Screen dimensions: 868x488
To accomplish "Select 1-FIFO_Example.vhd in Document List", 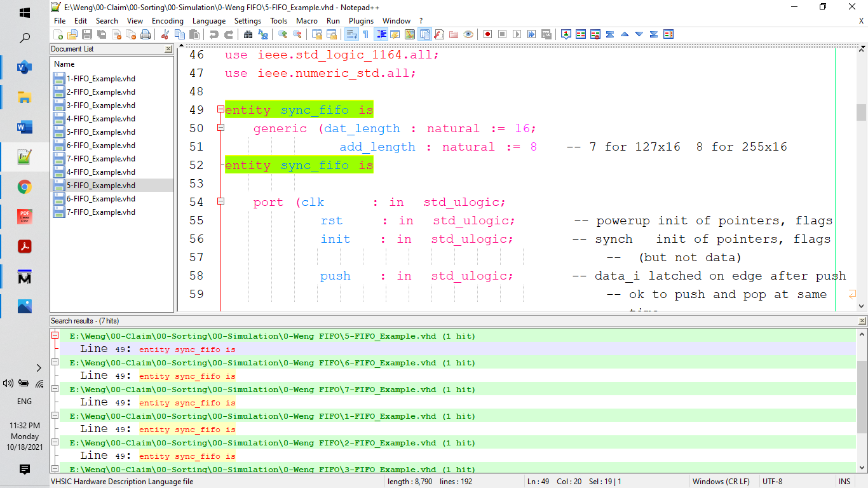I will (100, 79).
